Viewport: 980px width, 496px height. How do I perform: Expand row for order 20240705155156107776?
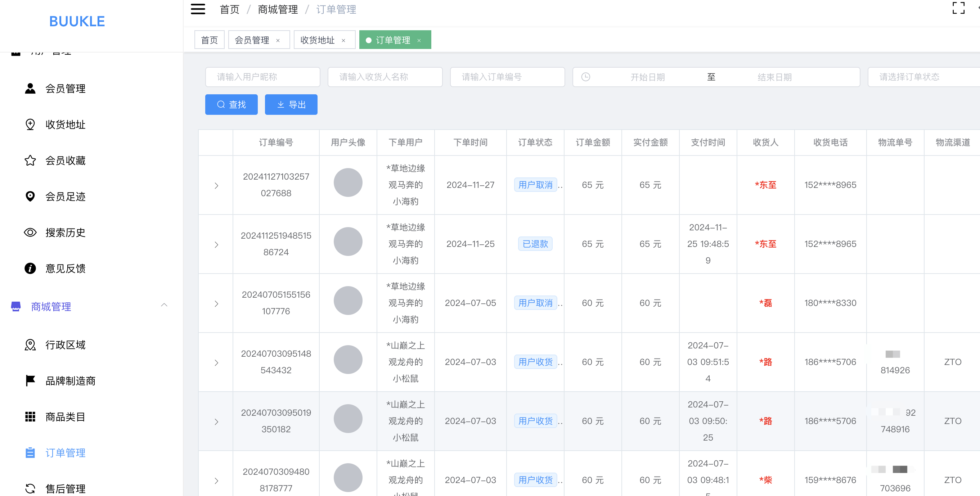(x=216, y=303)
